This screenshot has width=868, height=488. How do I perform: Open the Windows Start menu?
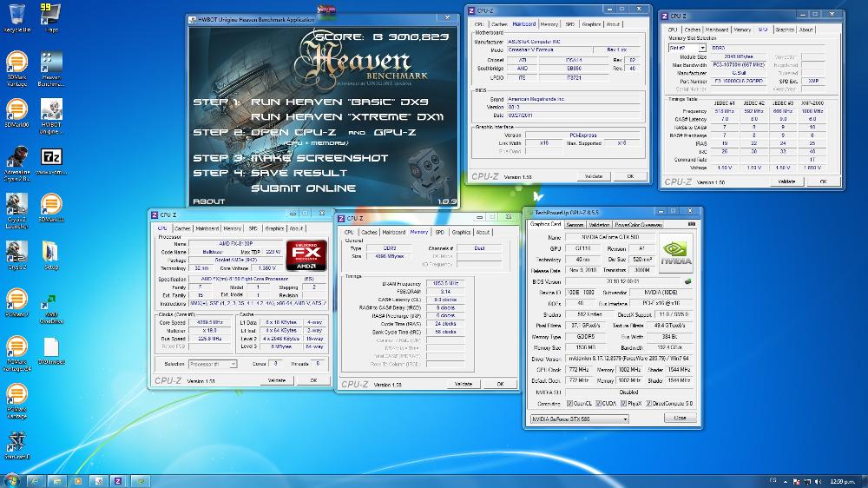11,481
